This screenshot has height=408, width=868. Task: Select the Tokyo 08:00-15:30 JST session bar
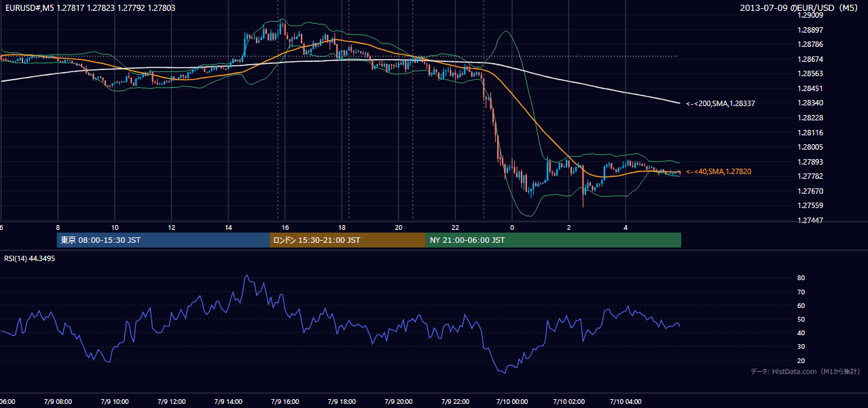[x=163, y=240]
